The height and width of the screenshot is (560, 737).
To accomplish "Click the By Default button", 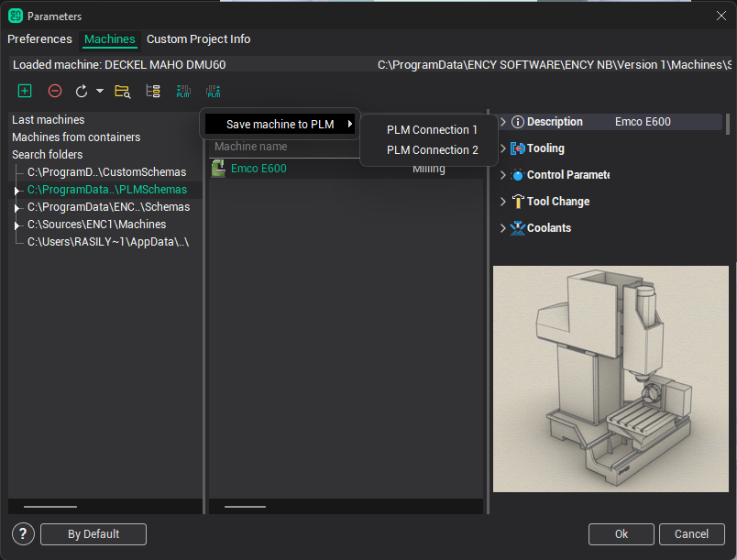I will pos(93,534).
